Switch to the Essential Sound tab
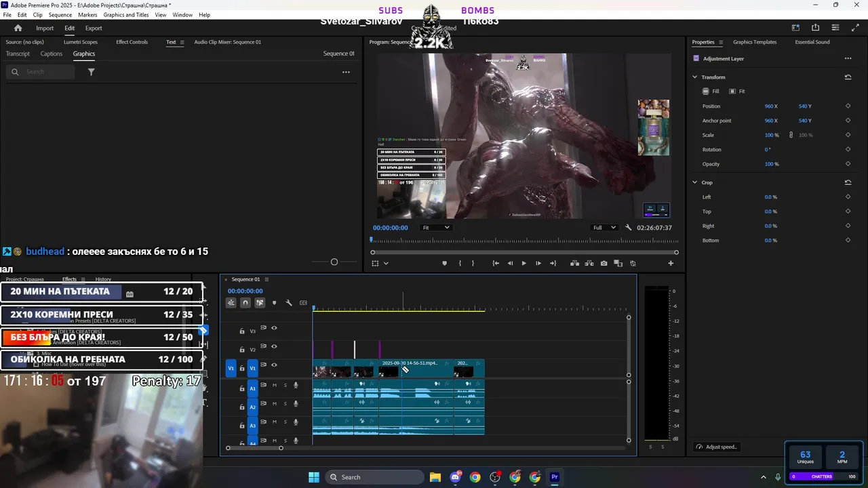Screen dimensions: 868x488 click(x=812, y=42)
